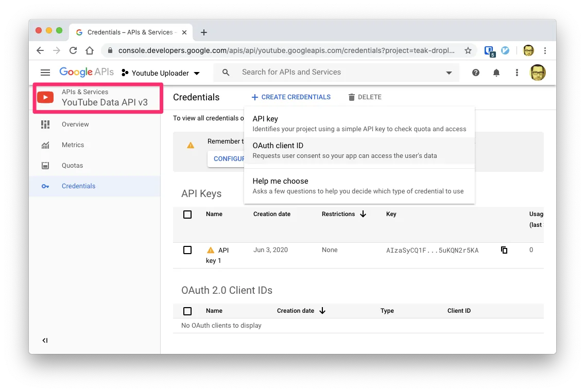The height and width of the screenshot is (392, 585).
Task: Click the YouTube Data API v3 logo icon
Action: coord(45,98)
